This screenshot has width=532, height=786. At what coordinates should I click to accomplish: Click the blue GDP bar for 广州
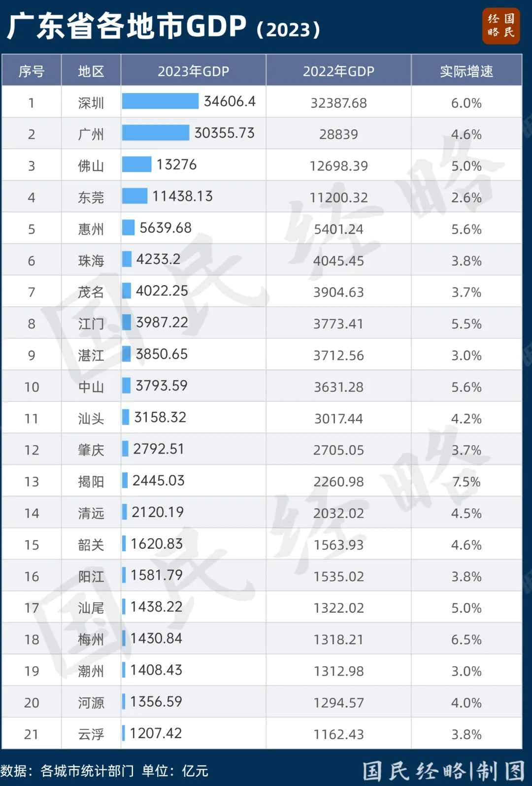pyautogui.click(x=156, y=133)
